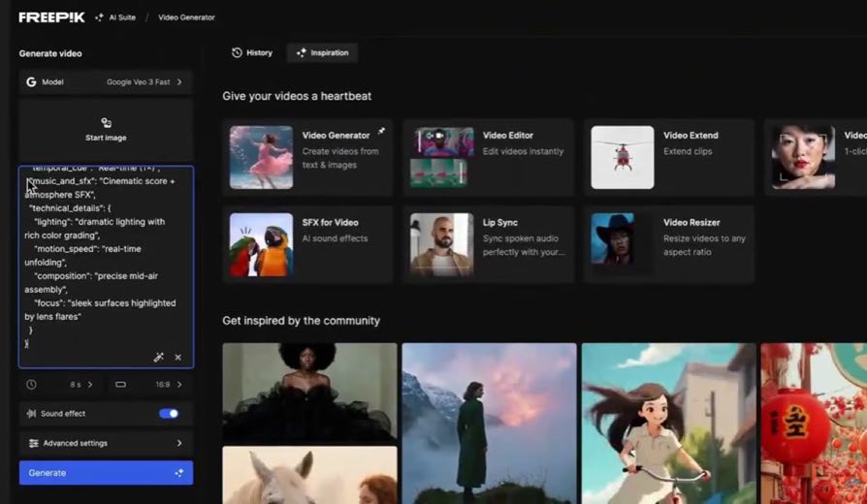Click the clock duration icon
Image resolution: width=867 pixels, height=504 pixels.
(x=31, y=384)
